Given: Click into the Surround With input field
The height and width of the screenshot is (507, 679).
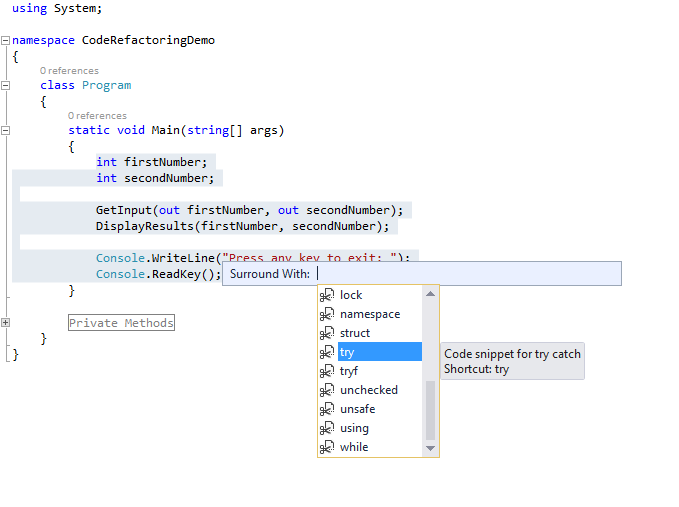Looking at the screenshot, I should click(468, 274).
